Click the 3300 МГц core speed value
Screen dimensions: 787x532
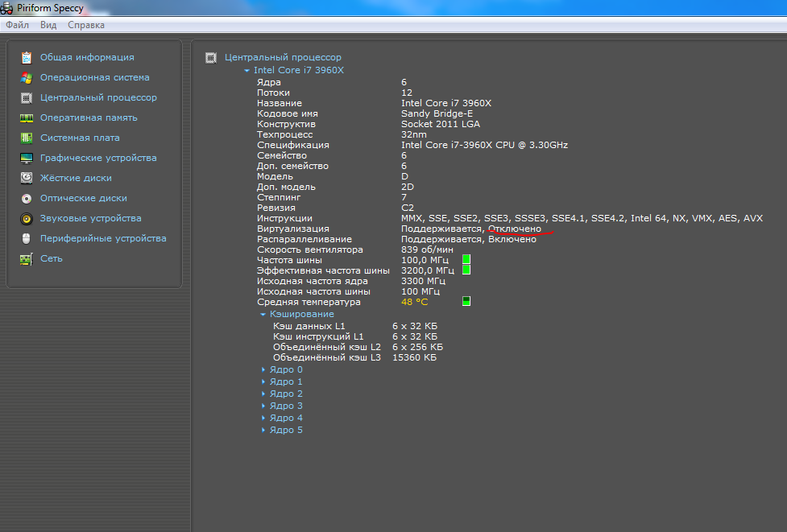(423, 281)
